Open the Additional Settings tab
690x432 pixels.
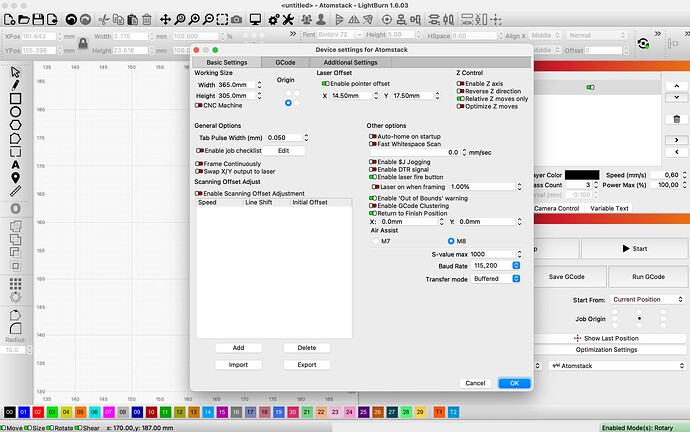[x=350, y=62]
